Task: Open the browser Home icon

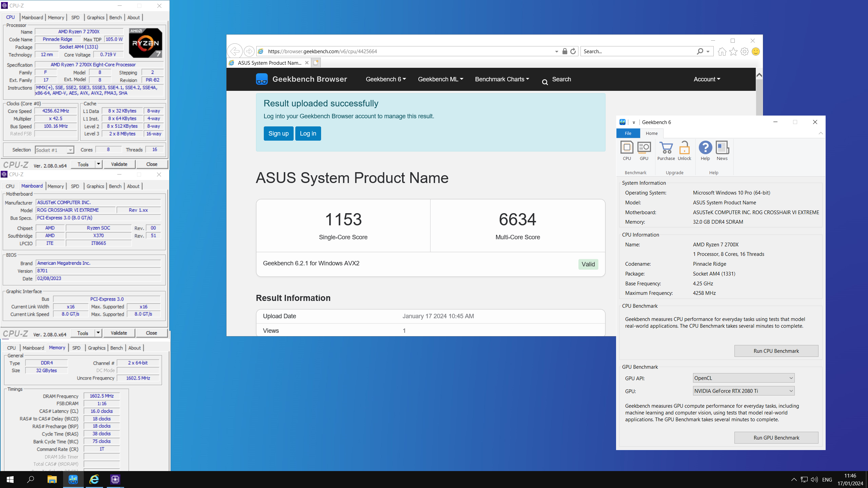Action: click(x=722, y=52)
